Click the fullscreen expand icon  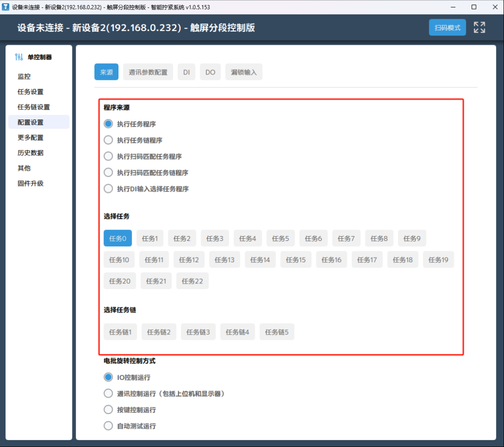click(479, 27)
